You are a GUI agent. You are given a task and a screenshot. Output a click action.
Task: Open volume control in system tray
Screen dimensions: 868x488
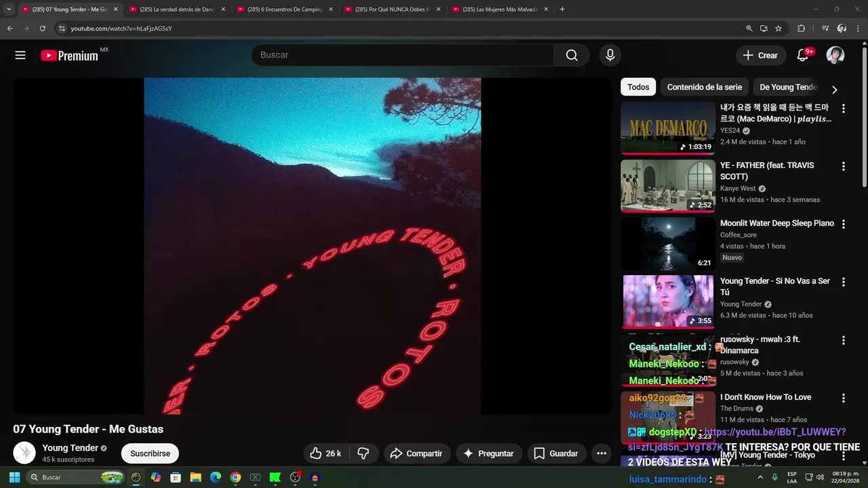point(820,477)
